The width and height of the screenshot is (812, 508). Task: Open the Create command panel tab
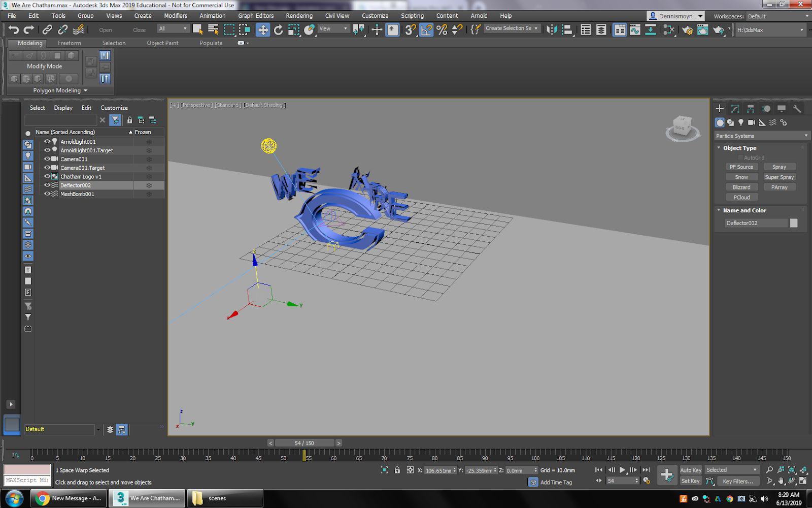point(720,108)
